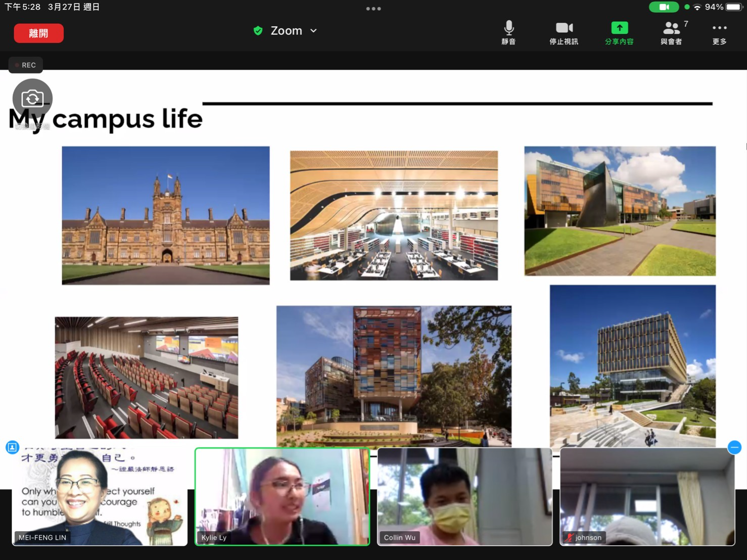Click the REC recording indicator
747x560 pixels.
26,65
